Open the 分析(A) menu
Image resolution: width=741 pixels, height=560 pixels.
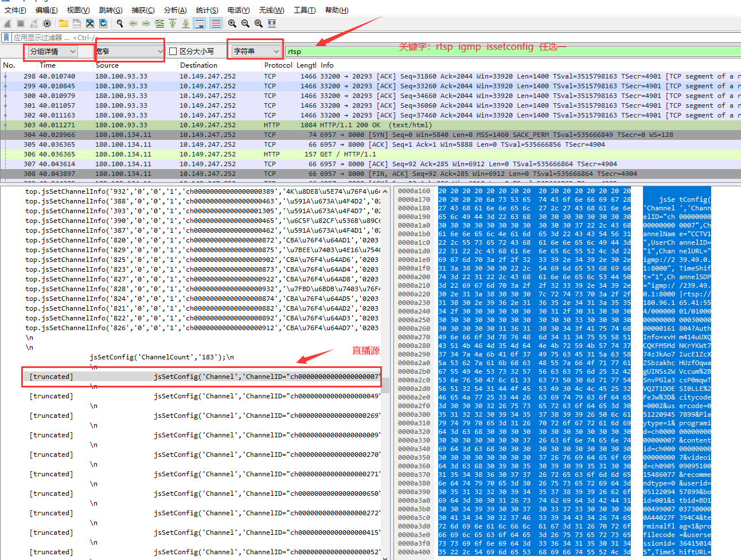175,10
